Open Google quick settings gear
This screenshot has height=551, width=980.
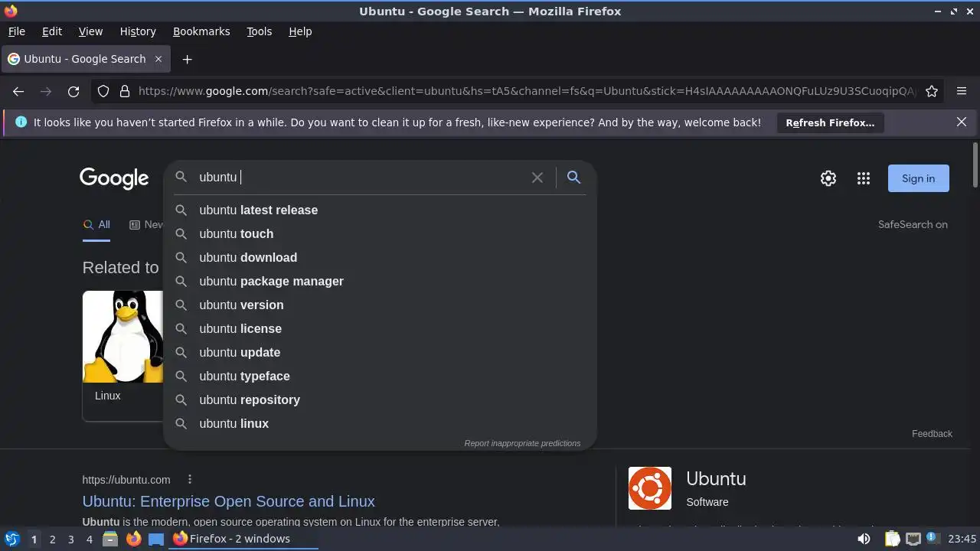828,178
